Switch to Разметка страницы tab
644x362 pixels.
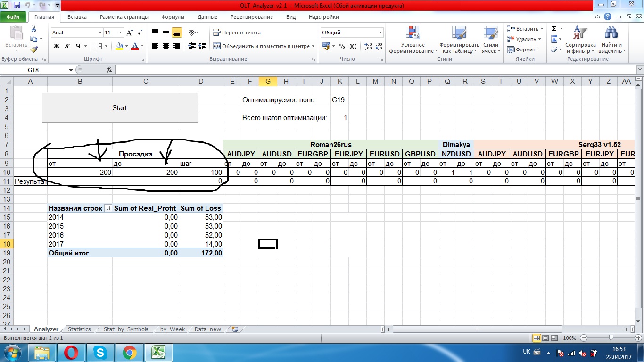[x=124, y=17]
